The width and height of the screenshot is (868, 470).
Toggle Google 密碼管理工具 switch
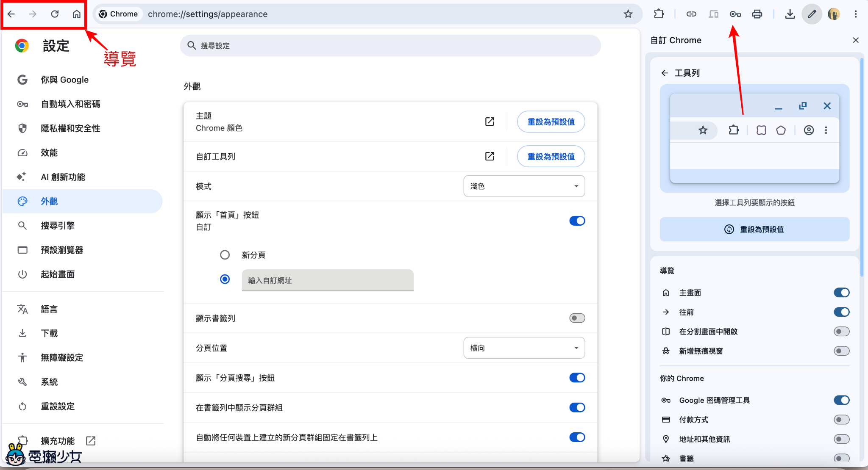tap(841, 400)
